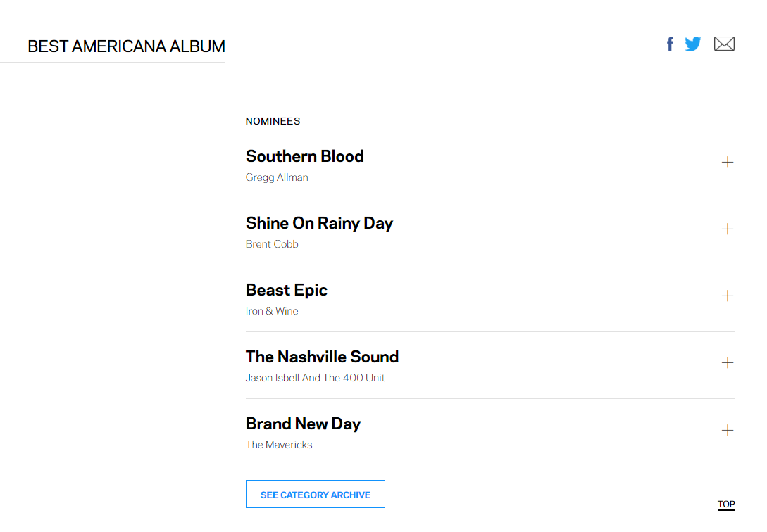
Task: Click artist name Brent Cobb
Action: [x=272, y=244]
